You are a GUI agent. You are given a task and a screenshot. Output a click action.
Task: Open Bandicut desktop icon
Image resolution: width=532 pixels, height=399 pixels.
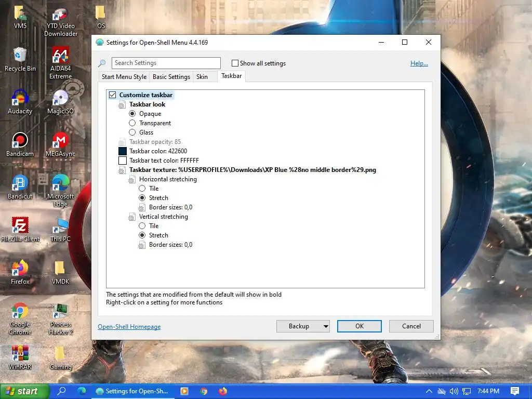(20, 187)
